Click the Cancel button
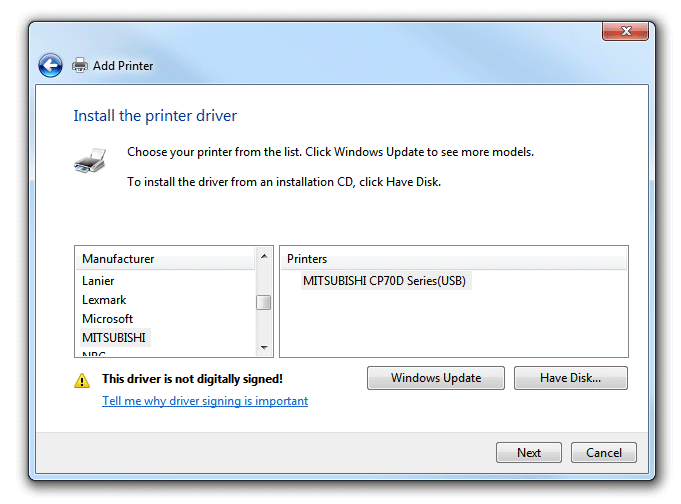 pyautogui.click(x=604, y=453)
